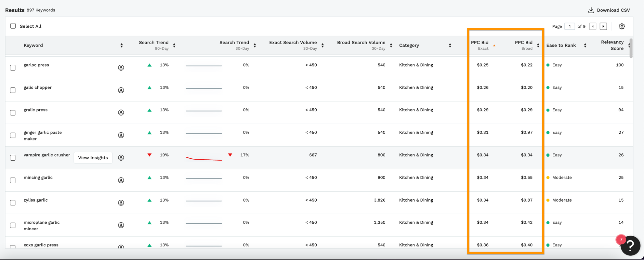Go to previous results page arrow

pyautogui.click(x=592, y=26)
